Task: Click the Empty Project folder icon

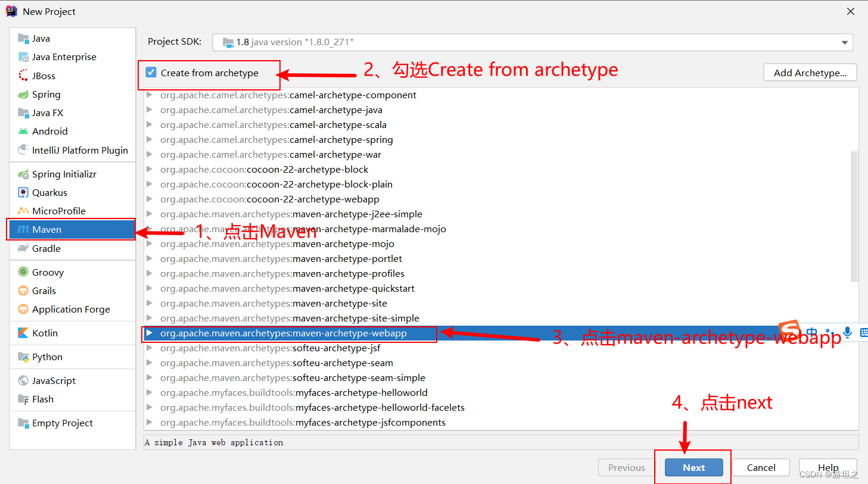Action: (x=23, y=423)
